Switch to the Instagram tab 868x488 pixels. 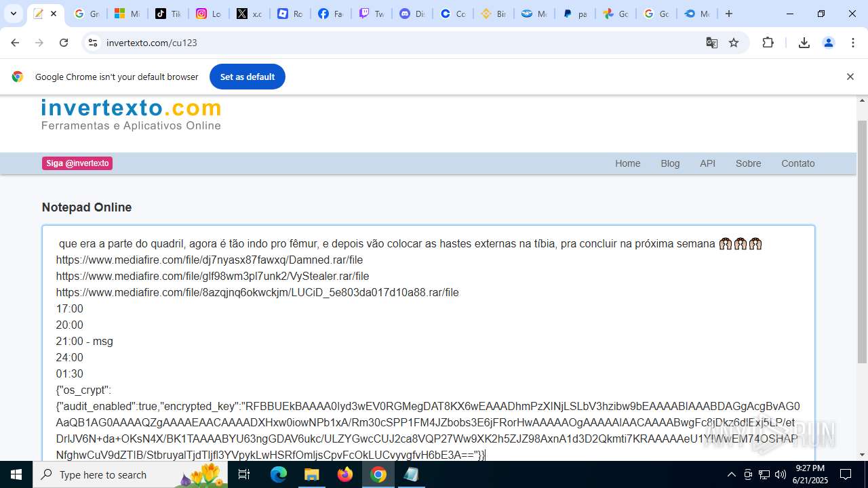[x=208, y=14]
